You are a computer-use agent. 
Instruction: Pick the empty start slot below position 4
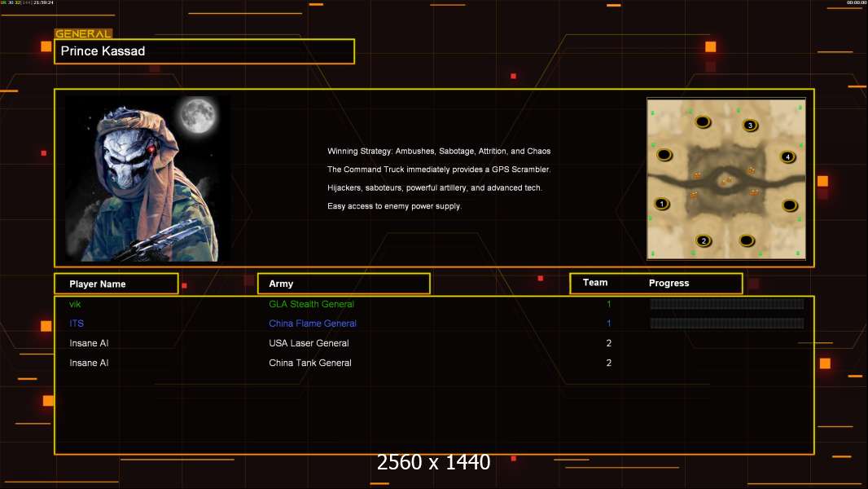(790, 205)
